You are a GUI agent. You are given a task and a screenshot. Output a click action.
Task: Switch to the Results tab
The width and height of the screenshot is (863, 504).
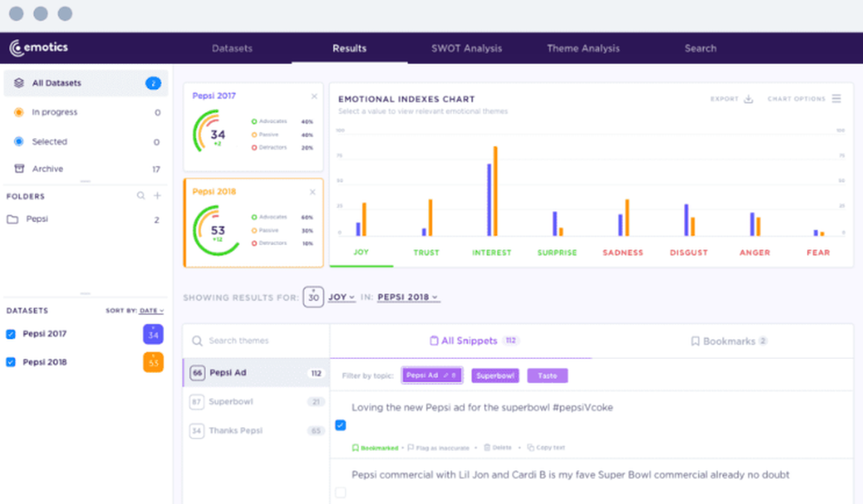click(x=349, y=48)
